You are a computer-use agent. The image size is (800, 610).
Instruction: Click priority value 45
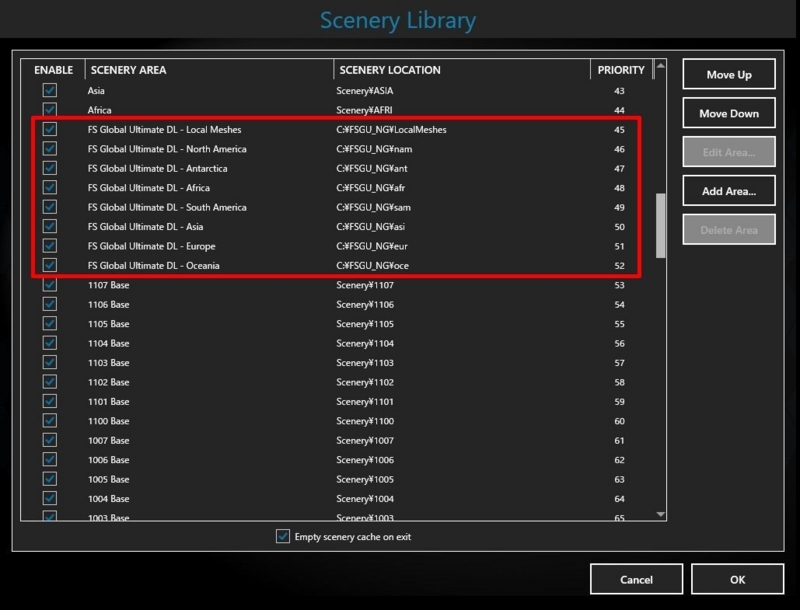click(619, 129)
